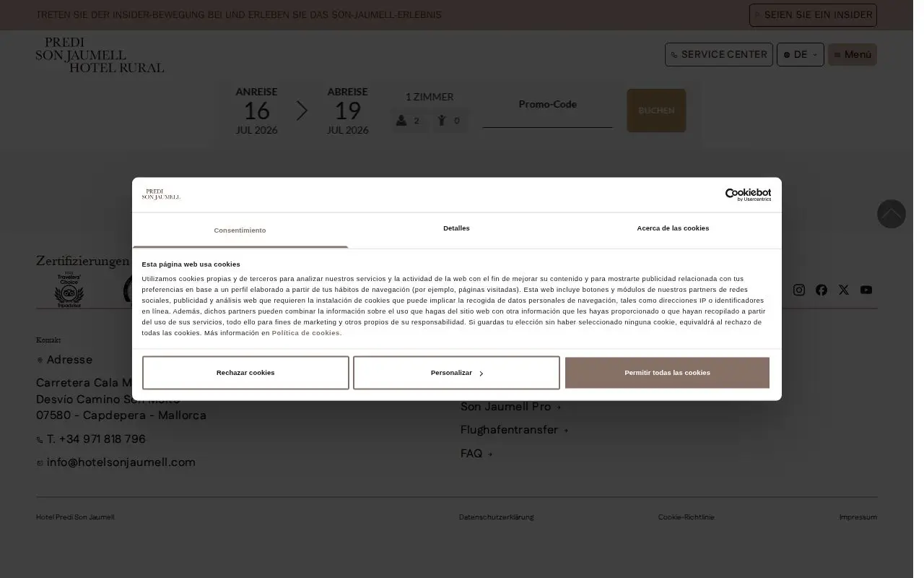924x578 pixels.
Task: Click the Buchen booking button
Action: 656,111
